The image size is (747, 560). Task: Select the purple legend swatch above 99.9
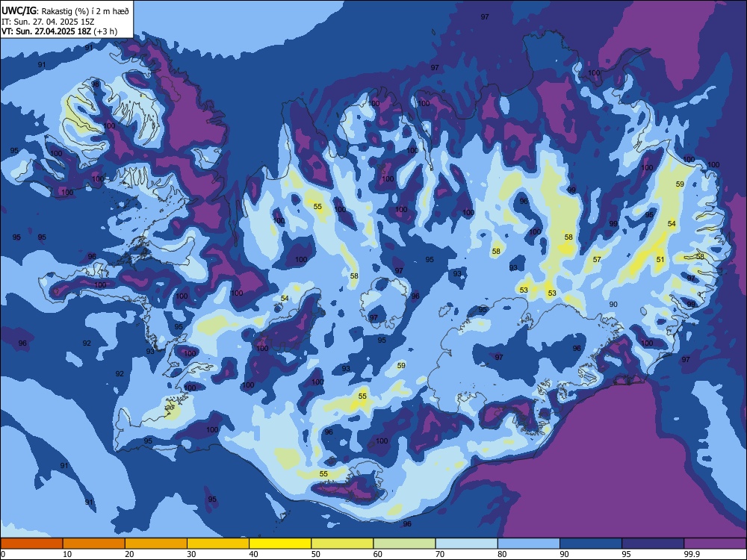point(715,544)
